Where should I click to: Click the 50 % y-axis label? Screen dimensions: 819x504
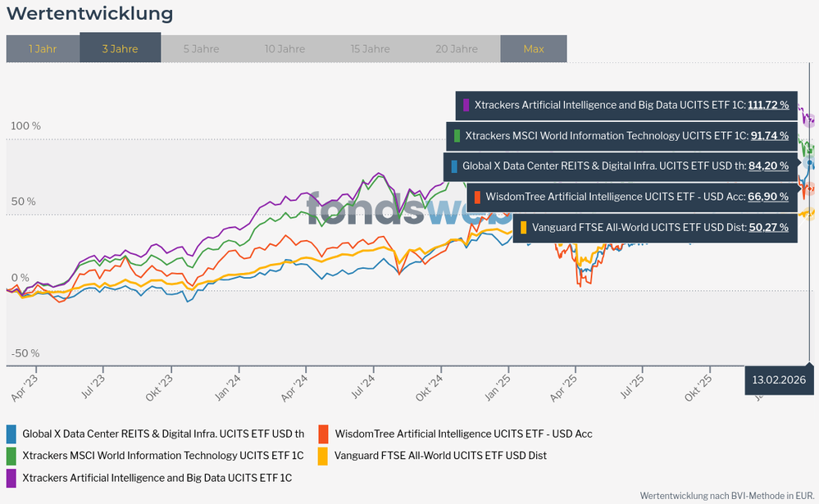(24, 202)
